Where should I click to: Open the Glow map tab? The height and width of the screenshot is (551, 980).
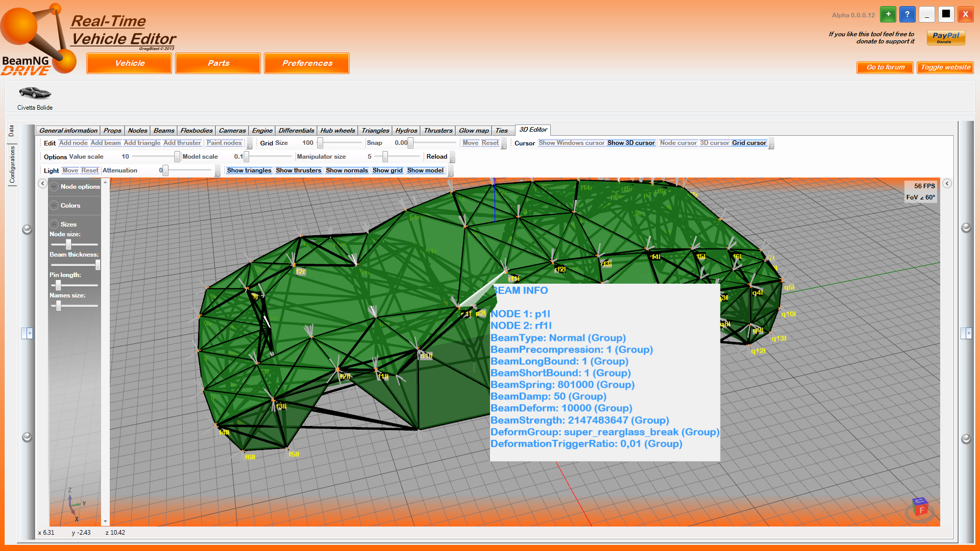[474, 131]
